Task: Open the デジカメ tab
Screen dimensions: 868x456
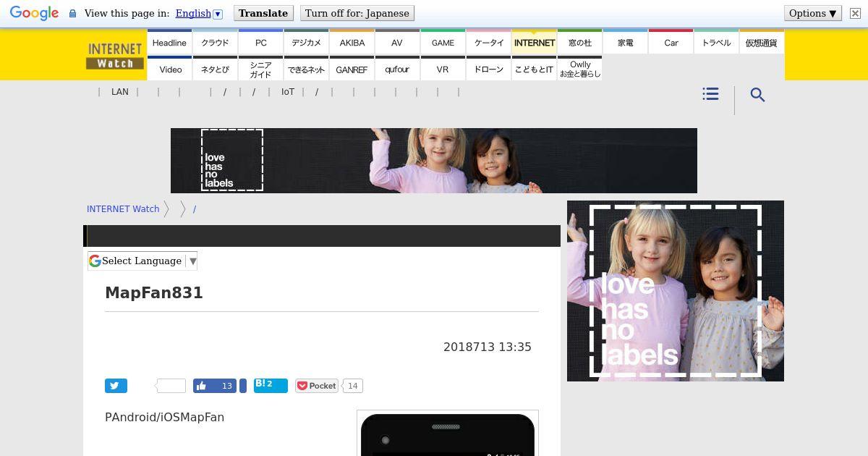Action: (x=306, y=42)
